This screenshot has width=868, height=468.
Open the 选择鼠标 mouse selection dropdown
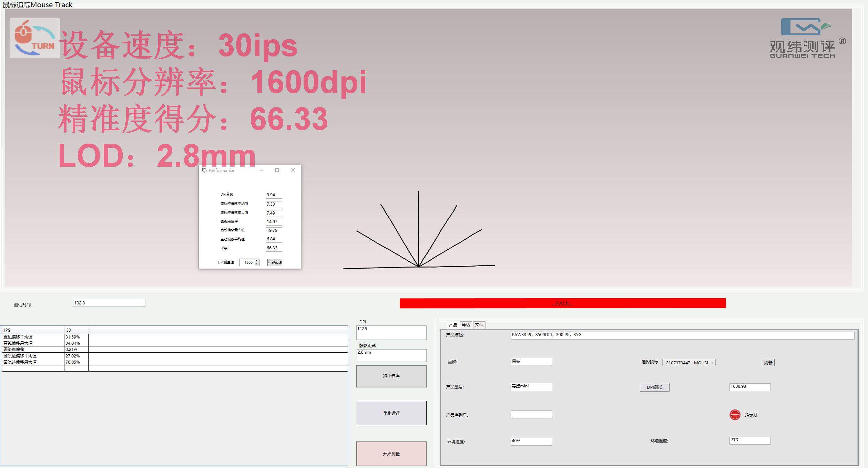pyautogui.click(x=712, y=362)
